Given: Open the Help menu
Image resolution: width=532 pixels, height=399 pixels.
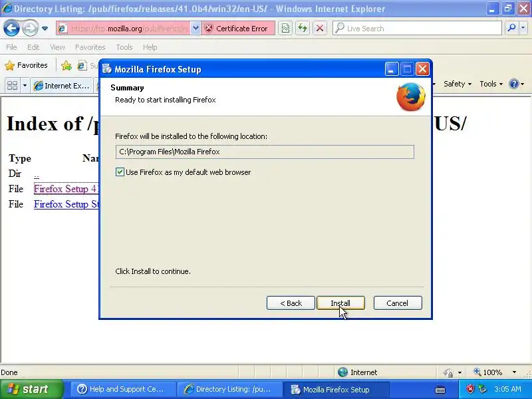Looking at the screenshot, I should 150,47.
